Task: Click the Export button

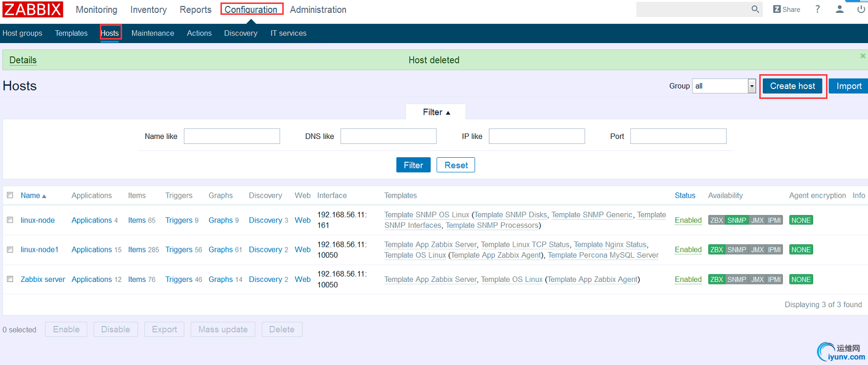Action: tap(165, 329)
